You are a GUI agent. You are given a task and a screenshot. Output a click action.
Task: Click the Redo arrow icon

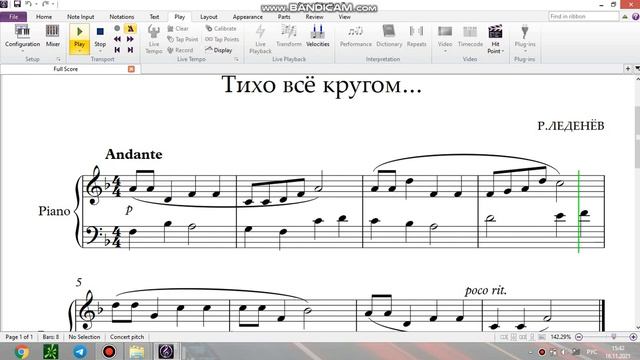tap(46, 4)
